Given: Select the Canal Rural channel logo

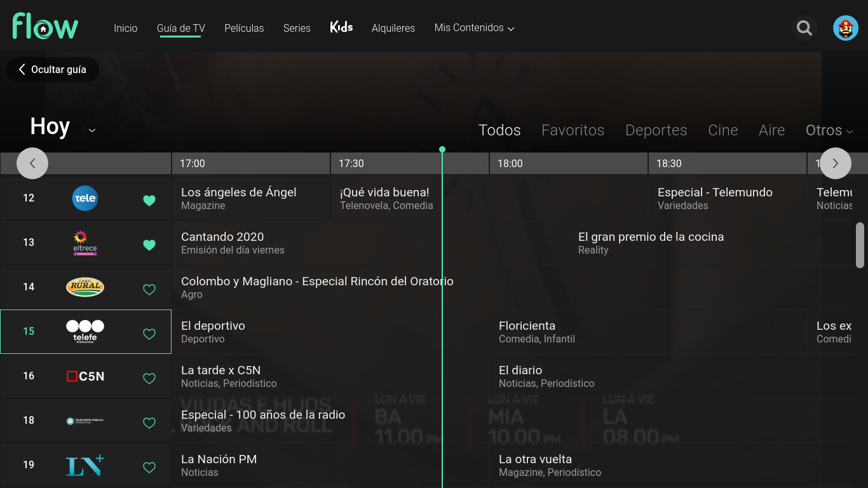Looking at the screenshot, I should 85,287.
